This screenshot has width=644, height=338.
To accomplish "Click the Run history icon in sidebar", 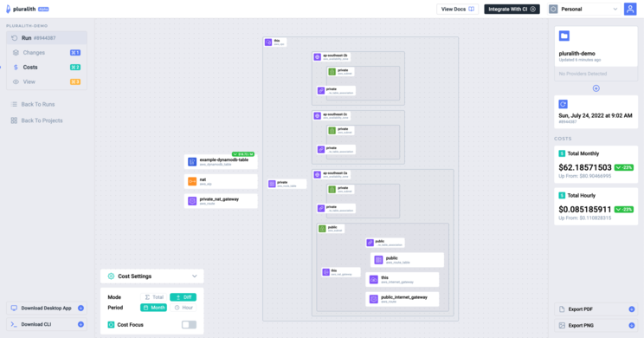I will point(15,38).
